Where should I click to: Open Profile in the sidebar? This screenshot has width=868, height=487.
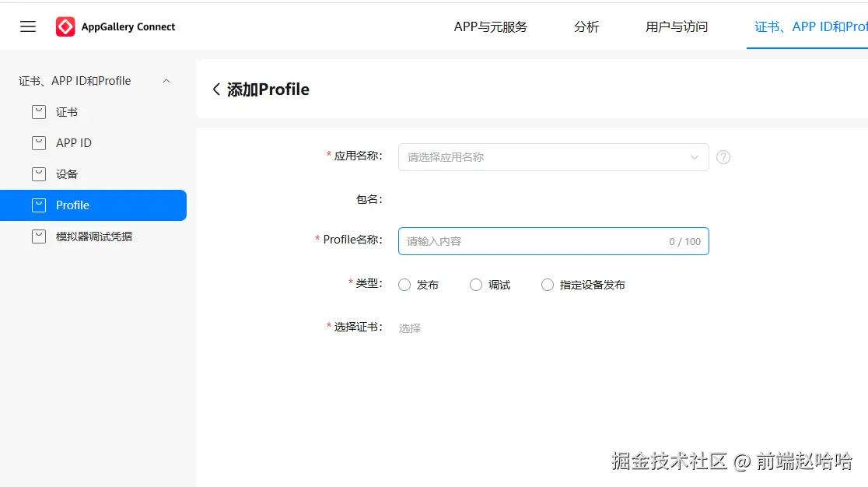pyautogui.click(x=93, y=205)
